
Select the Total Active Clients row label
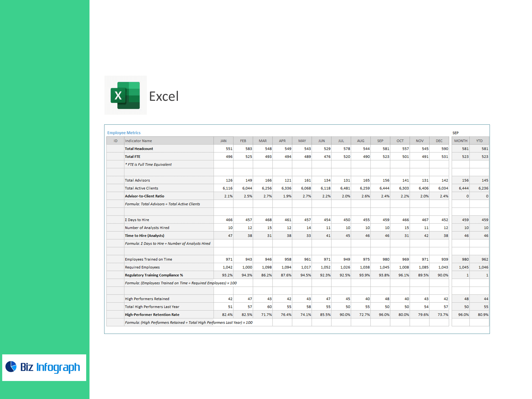[141, 188]
